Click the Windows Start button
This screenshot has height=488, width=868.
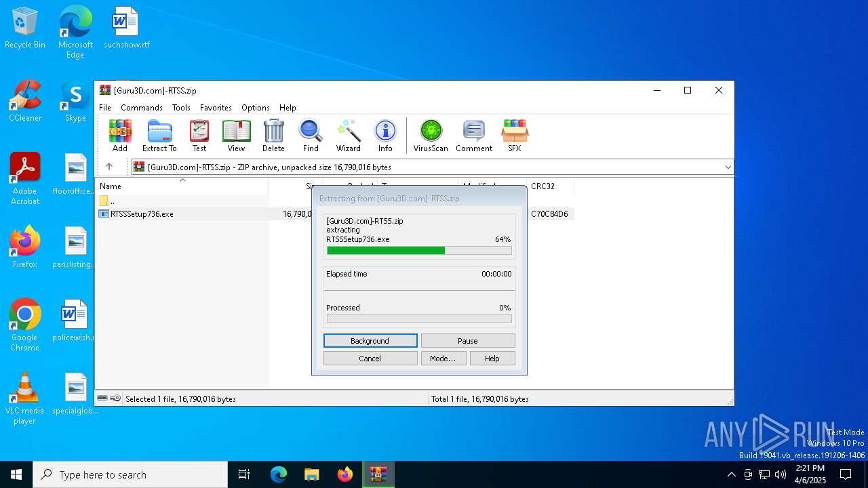click(x=16, y=474)
